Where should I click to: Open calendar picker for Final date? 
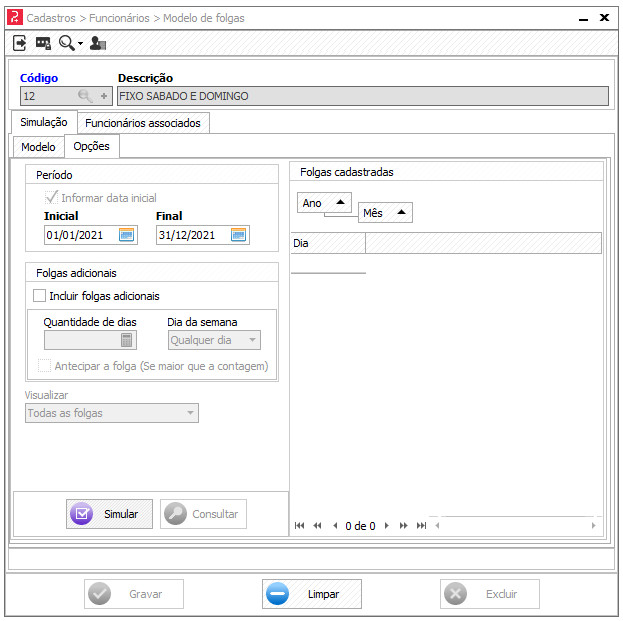[238, 235]
